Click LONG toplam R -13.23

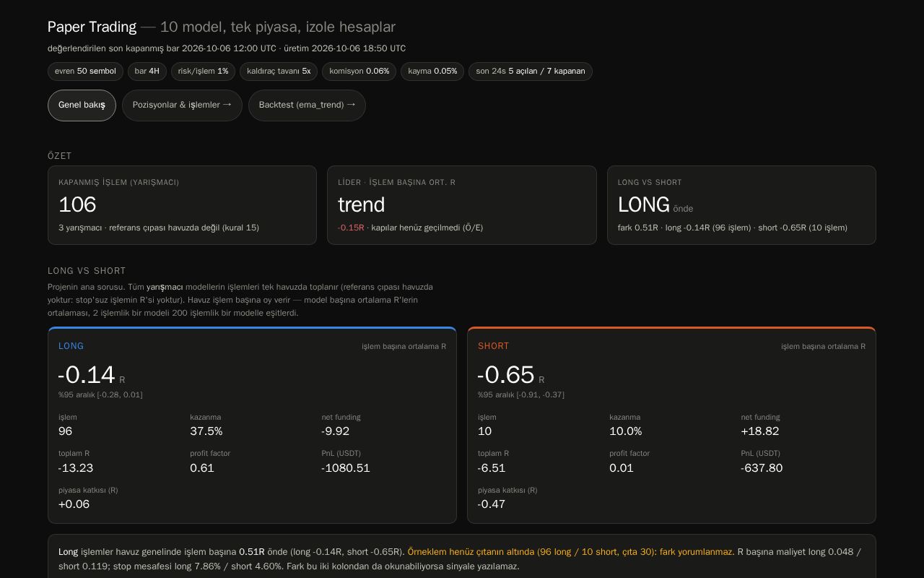pos(76,468)
